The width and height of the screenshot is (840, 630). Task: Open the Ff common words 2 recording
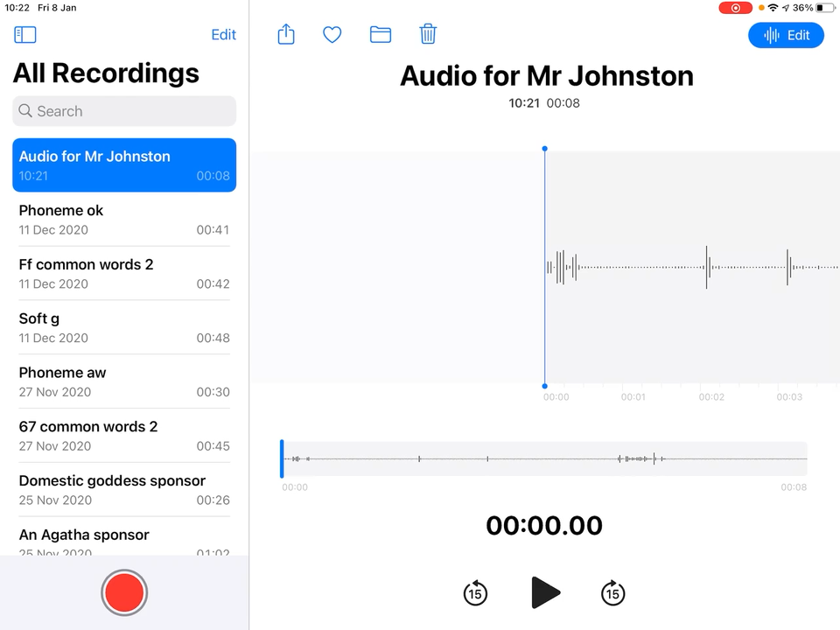pyautogui.click(x=124, y=273)
